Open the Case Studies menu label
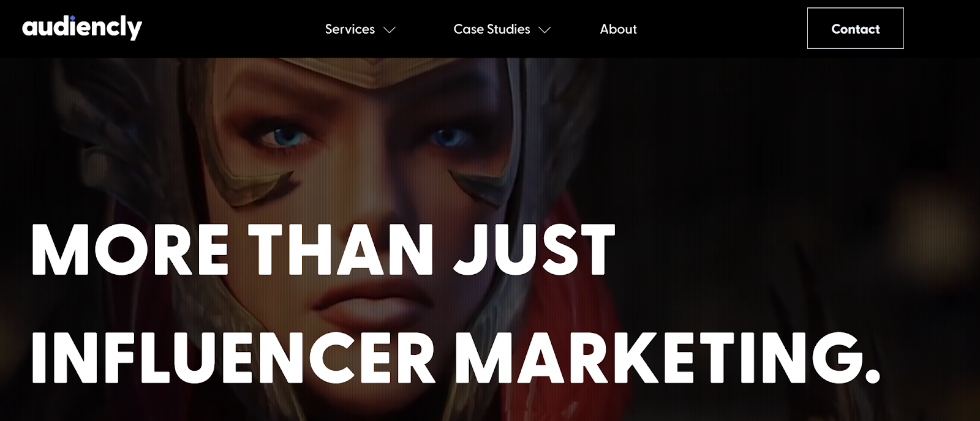Image resolution: width=980 pixels, height=421 pixels. point(492,29)
